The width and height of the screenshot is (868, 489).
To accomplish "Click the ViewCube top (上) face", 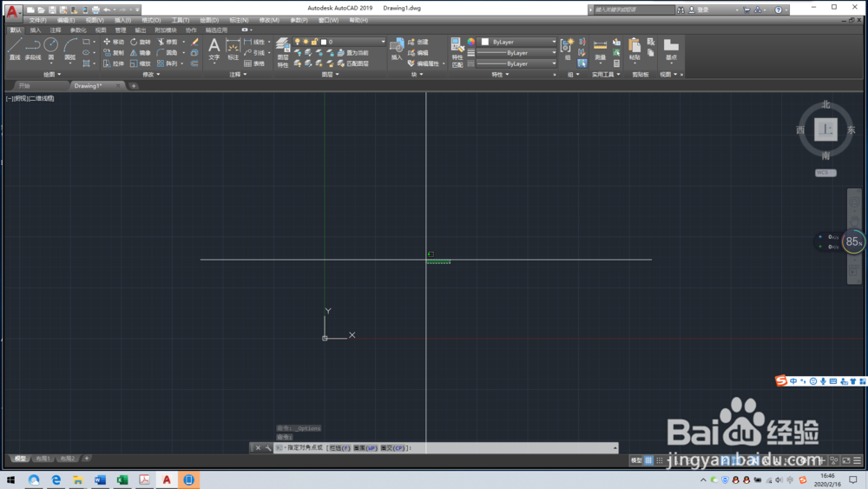I will tap(825, 129).
